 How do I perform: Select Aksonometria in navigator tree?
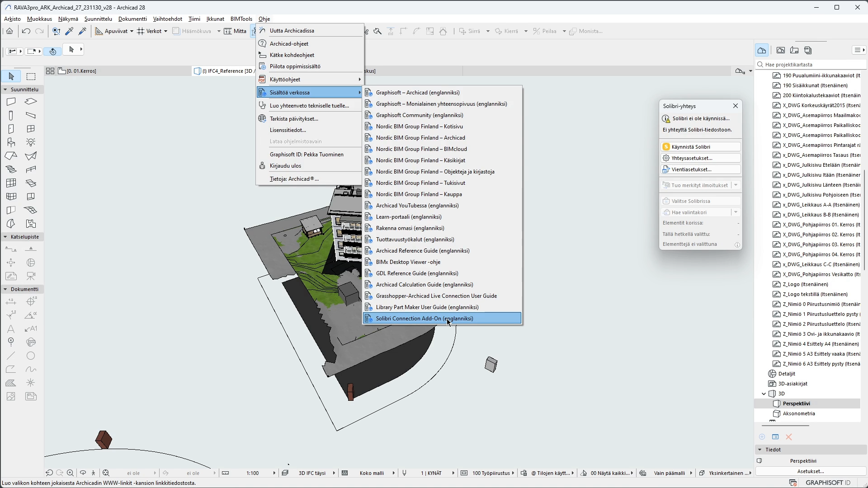[799, 413]
